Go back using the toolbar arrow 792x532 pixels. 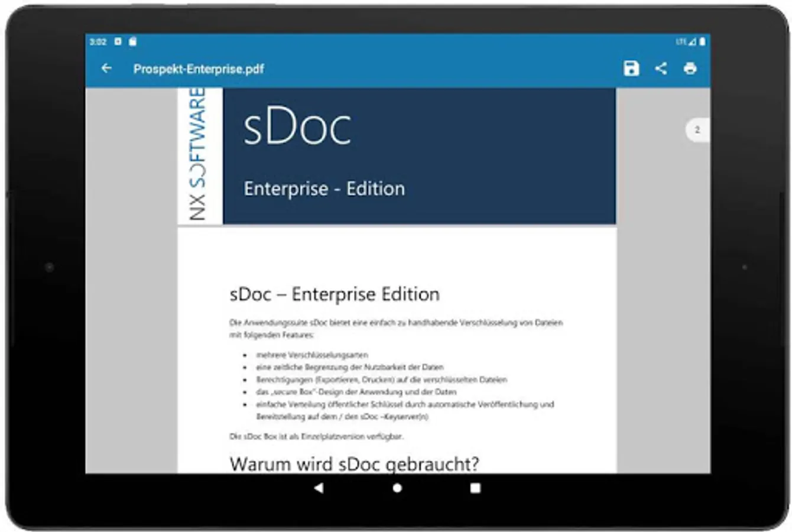click(x=106, y=69)
